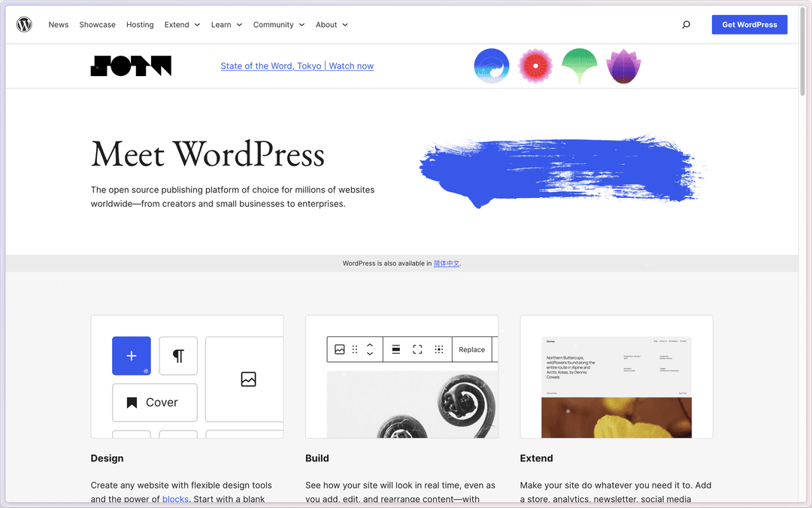812x508 pixels.
Task: Open the Hosting menu item
Action: 140,25
